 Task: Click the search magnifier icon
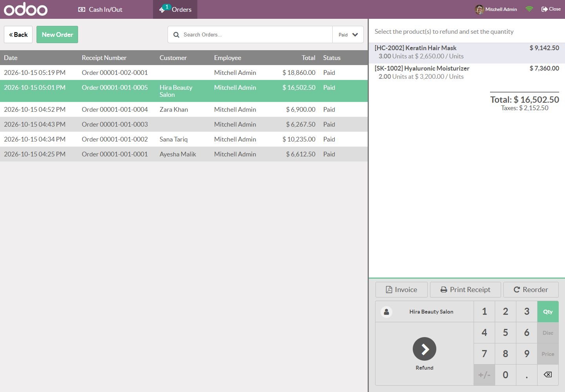(x=176, y=34)
